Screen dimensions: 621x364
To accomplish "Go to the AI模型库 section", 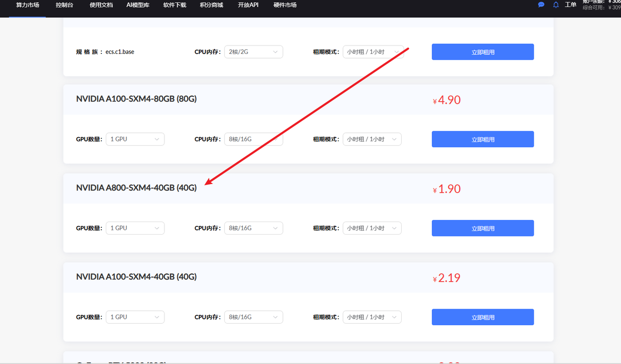I will point(137,5).
